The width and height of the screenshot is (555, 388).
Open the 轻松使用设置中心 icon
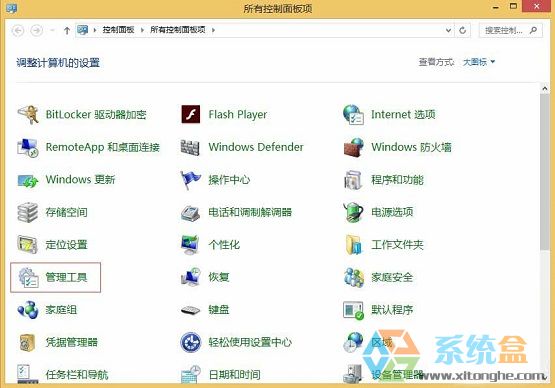coord(190,342)
